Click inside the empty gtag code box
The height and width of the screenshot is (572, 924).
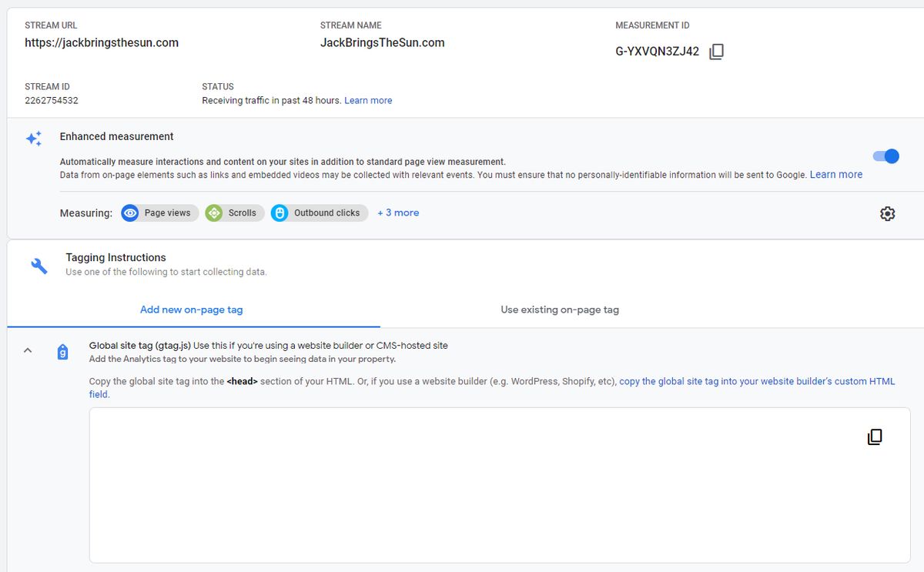click(500, 485)
